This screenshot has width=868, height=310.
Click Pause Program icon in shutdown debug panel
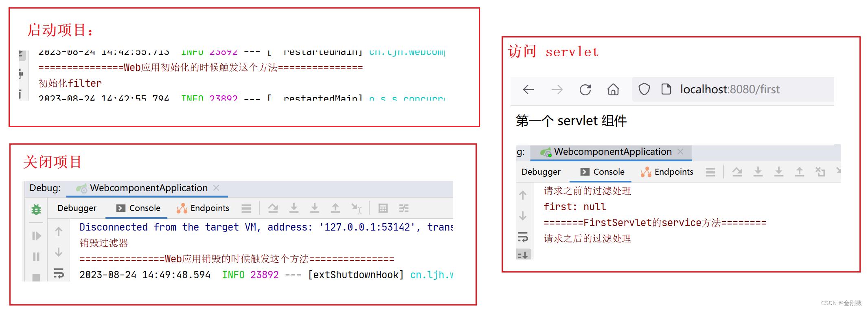36,257
